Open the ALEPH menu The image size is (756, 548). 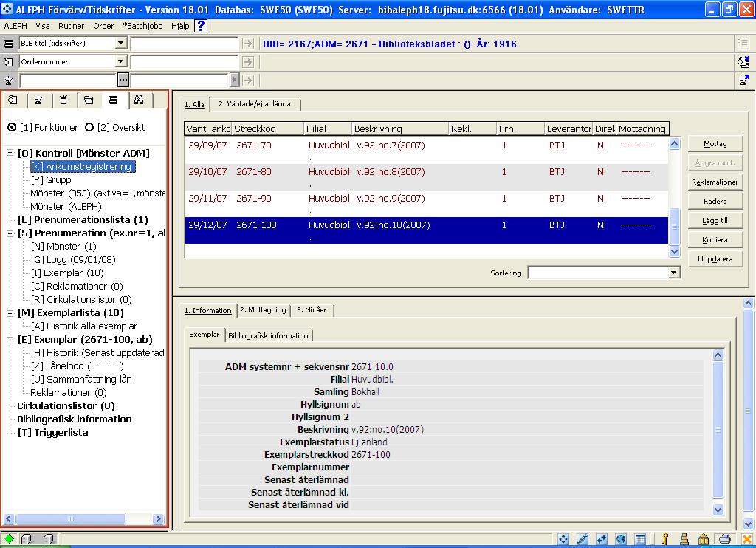click(16, 26)
